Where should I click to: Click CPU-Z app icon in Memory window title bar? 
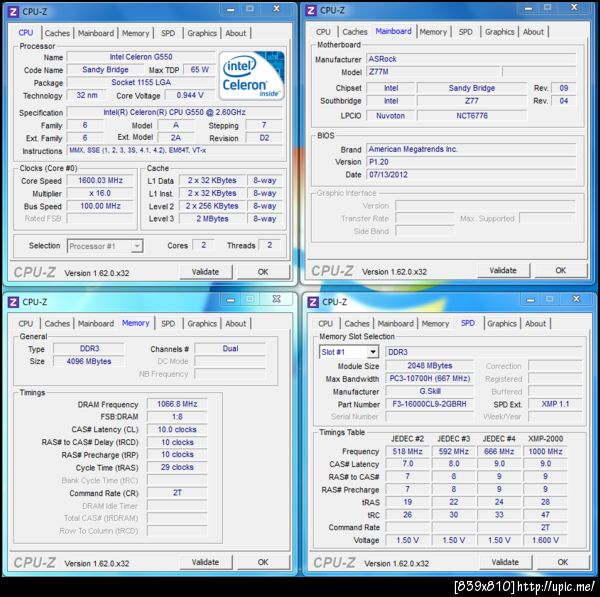pos(13,302)
